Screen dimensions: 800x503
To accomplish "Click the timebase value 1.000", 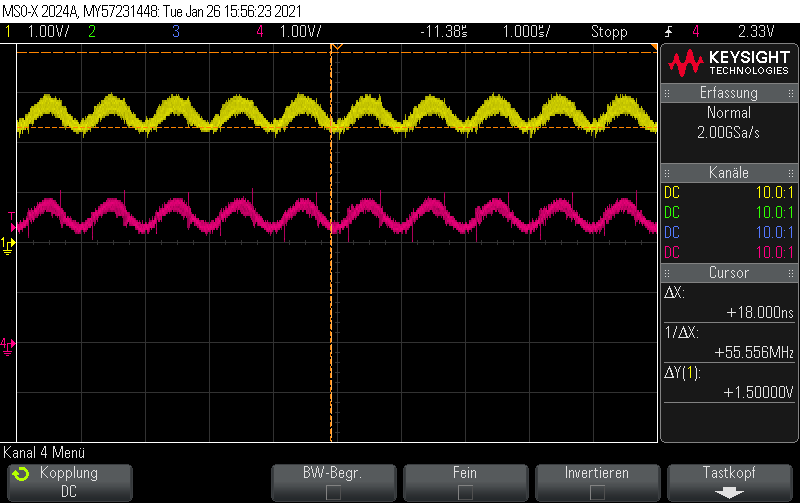I will [527, 32].
